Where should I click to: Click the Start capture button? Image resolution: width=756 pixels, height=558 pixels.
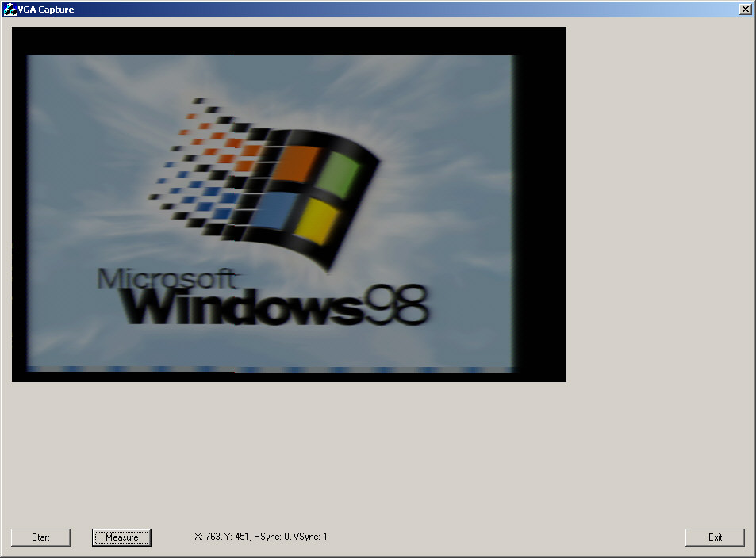(x=40, y=537)
